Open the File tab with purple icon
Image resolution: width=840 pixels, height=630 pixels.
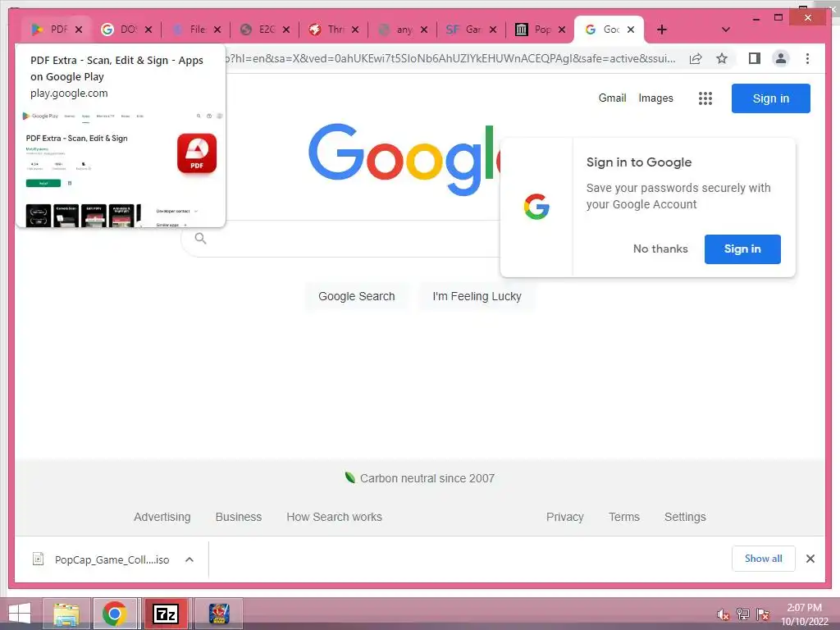click(189, 30)
